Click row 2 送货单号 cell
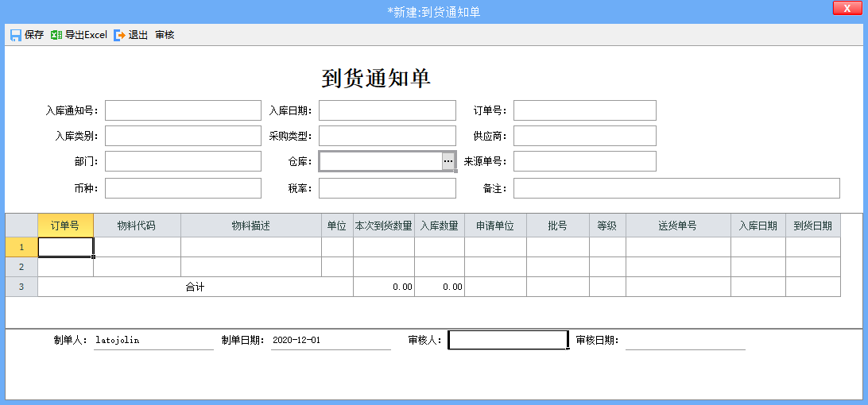Viewport: 868px width, 405px height. coord(678,267)
